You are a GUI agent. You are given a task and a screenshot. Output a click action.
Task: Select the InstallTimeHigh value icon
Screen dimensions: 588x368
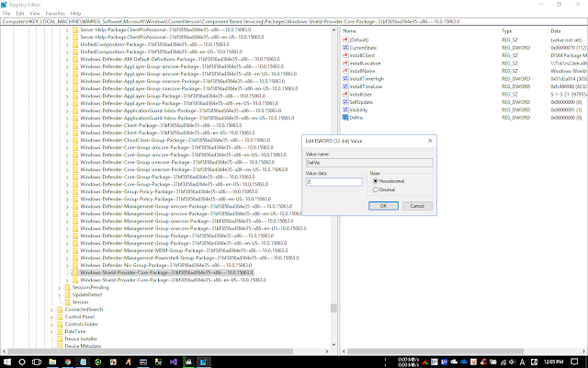345,78
